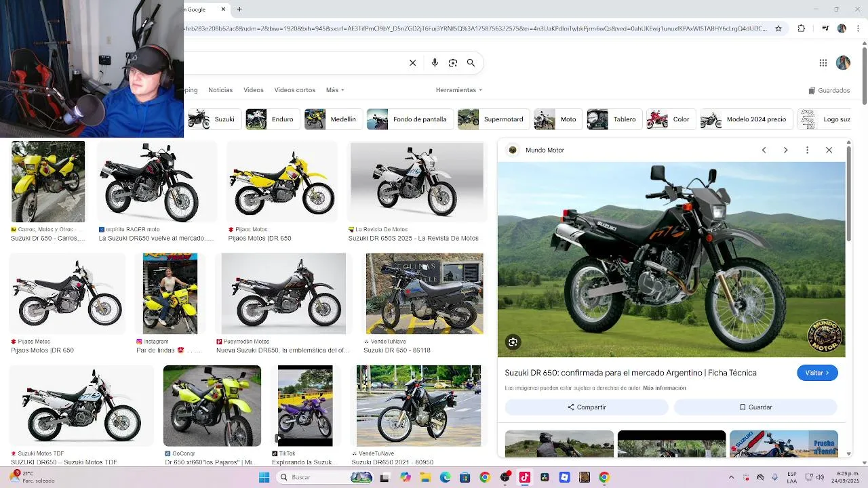This screenshot has height=488, width=868.
Task: Open more options in image preview panel
Action: click(x=807, y=150)
